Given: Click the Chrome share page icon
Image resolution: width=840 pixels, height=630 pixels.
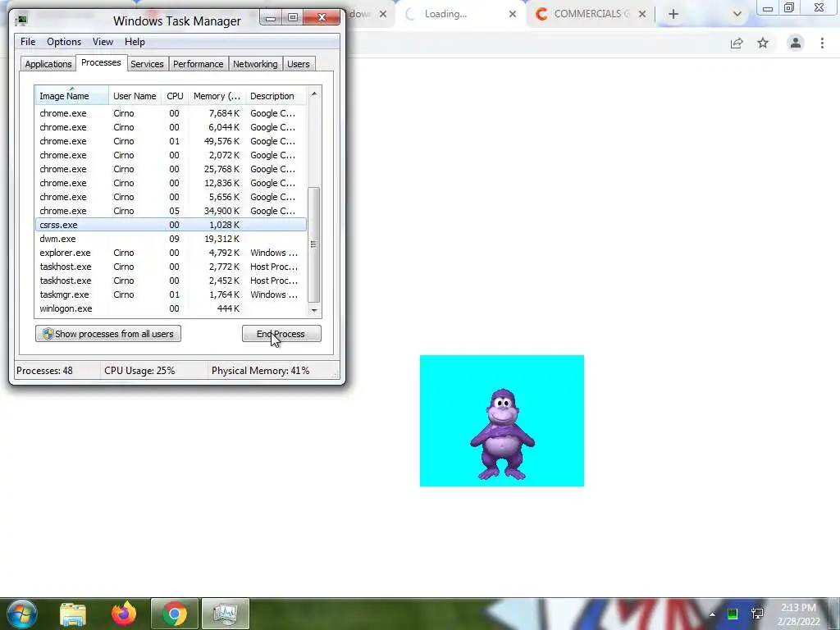Looking at the screenshot, I should coord(737,43).
